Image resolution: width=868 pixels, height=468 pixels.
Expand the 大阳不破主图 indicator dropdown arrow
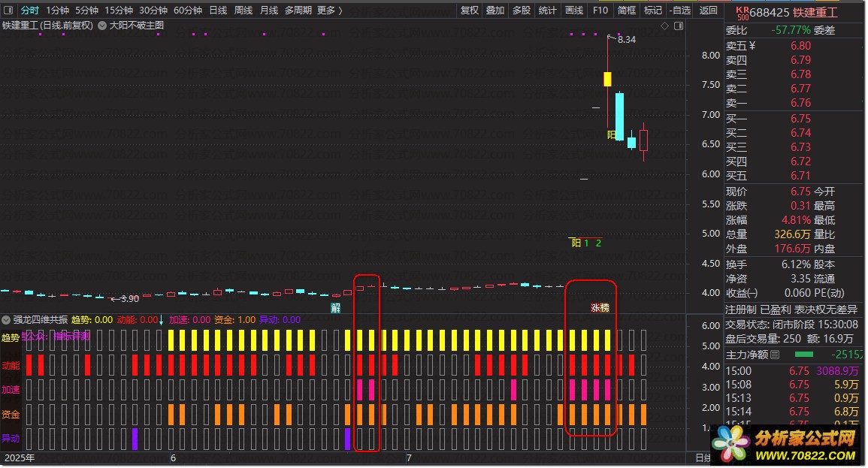(x=102, y=26)
